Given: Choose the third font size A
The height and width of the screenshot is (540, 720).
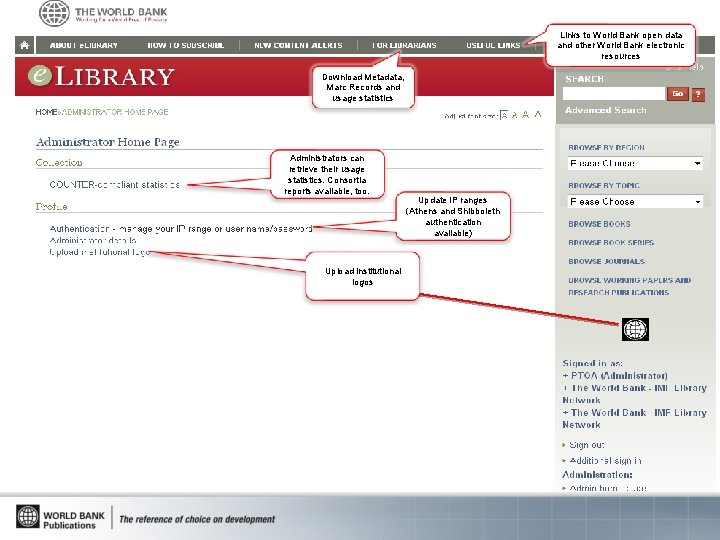Looking at the screenshot, I should (x=526, y=115).
